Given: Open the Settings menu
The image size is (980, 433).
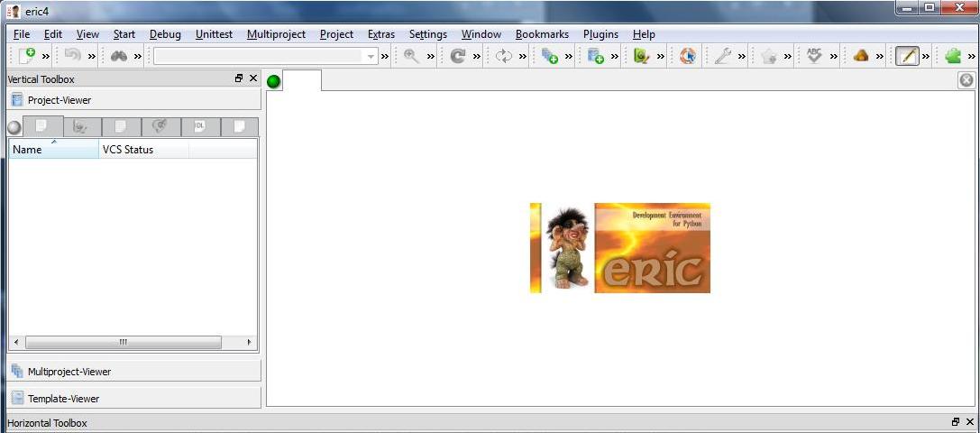Looking at the screenshot, I should point(428,34).
